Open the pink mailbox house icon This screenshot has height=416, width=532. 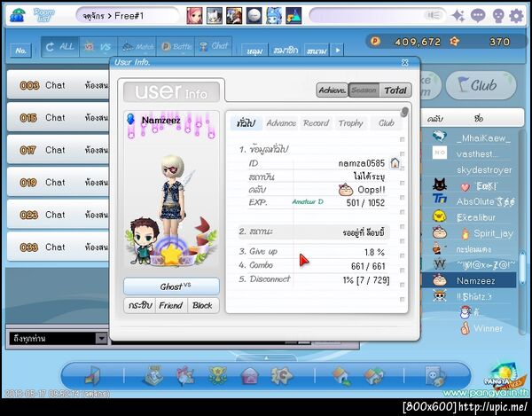point(250,376)
